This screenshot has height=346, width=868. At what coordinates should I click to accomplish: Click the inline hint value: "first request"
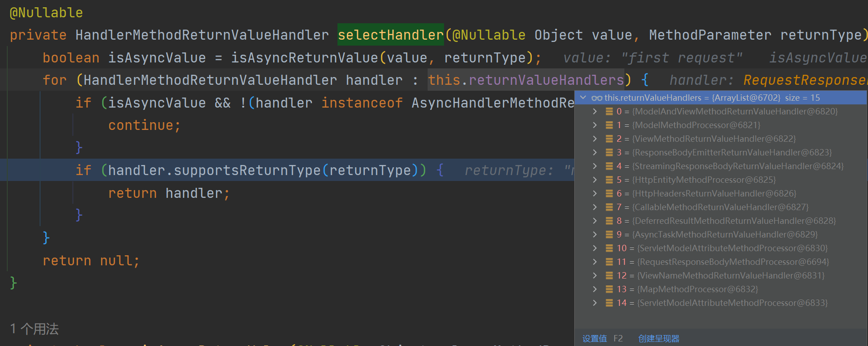(x=653, y=58)
